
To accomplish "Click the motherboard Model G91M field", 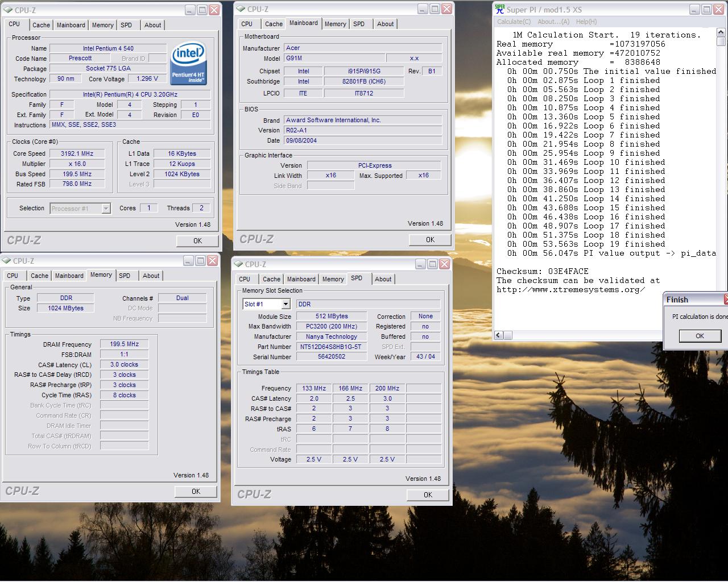I will (x=334, y=58).
